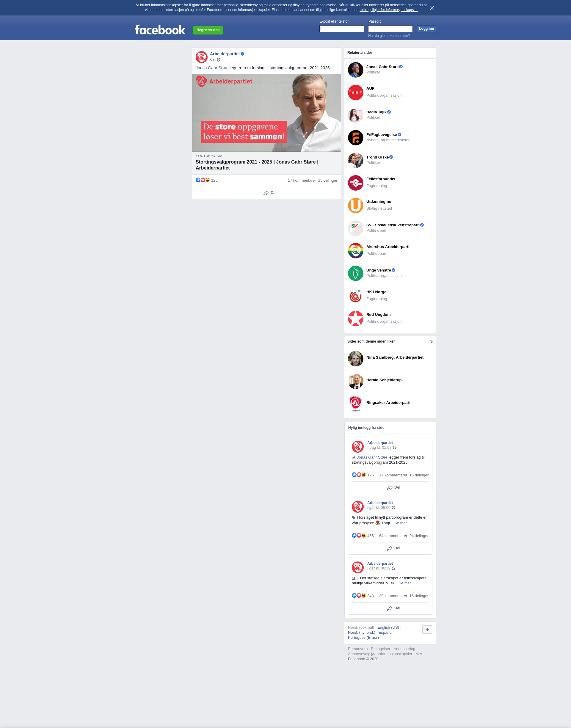Click the Logg inn button

(426, 29)
